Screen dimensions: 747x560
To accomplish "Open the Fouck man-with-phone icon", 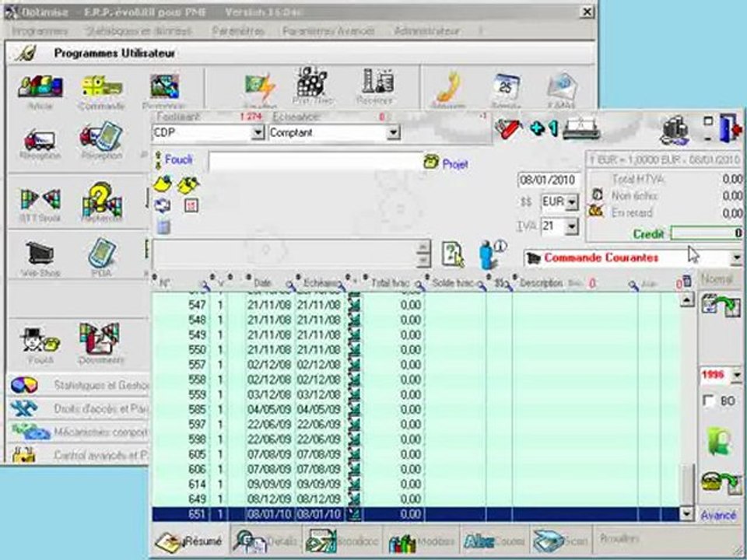I will tap(40, 340).
